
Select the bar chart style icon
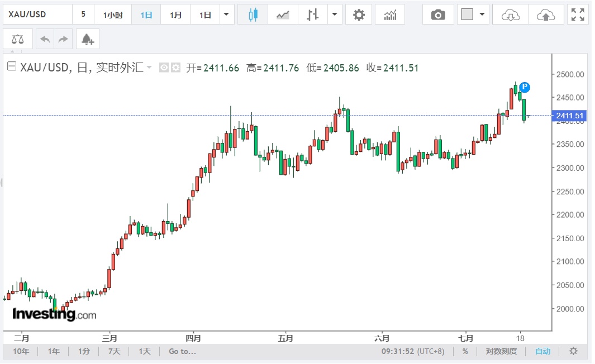coord(312,15)
